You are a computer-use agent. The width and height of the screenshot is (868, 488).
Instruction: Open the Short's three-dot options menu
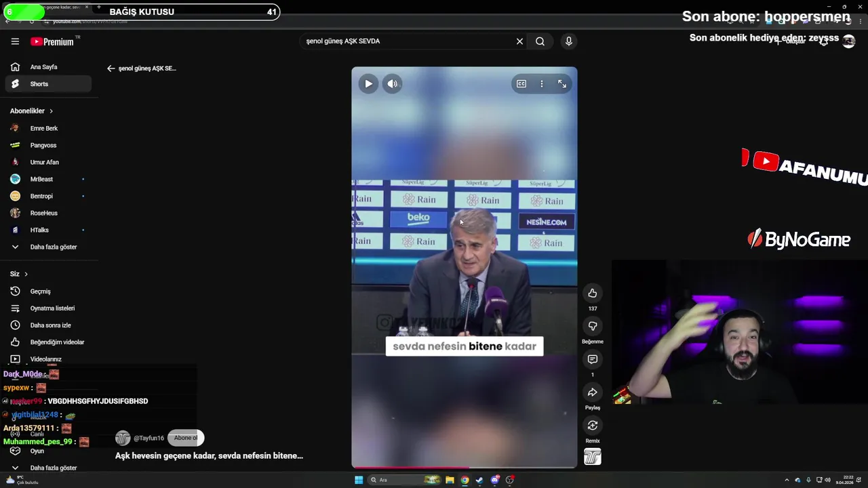coord(541,83)
